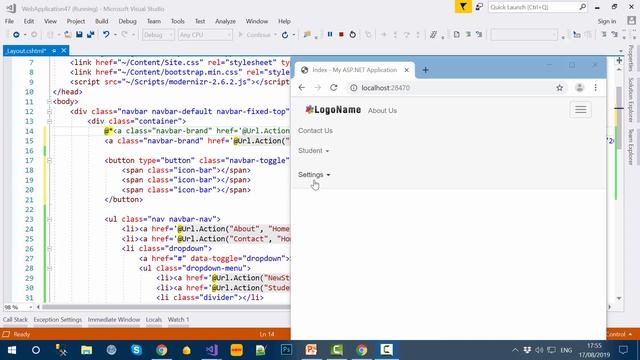Open the Analyze menu
The image size is (640, 360).
click(x=225, y=21)
